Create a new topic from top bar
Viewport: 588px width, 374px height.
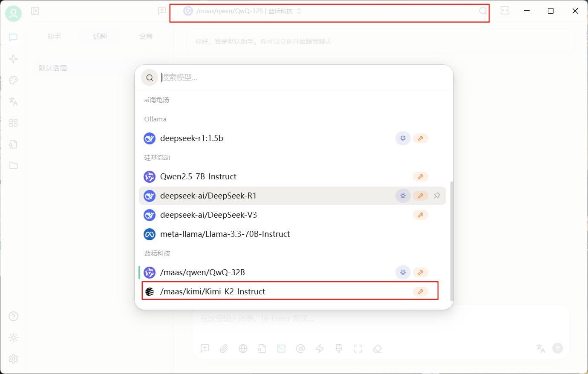(162, 11)
